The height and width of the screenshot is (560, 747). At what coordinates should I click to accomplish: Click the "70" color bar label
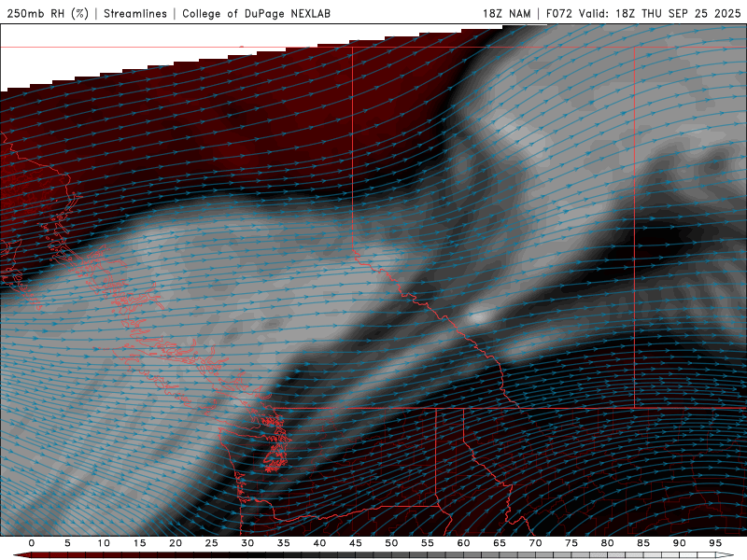click(x=535, y=543)
